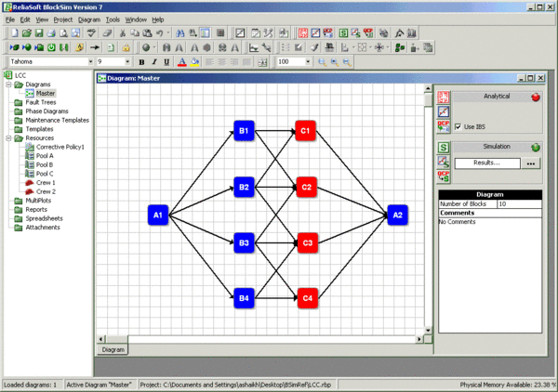Open the Diagram menu
Screen dimensions: 558x392
pos(89,20)
